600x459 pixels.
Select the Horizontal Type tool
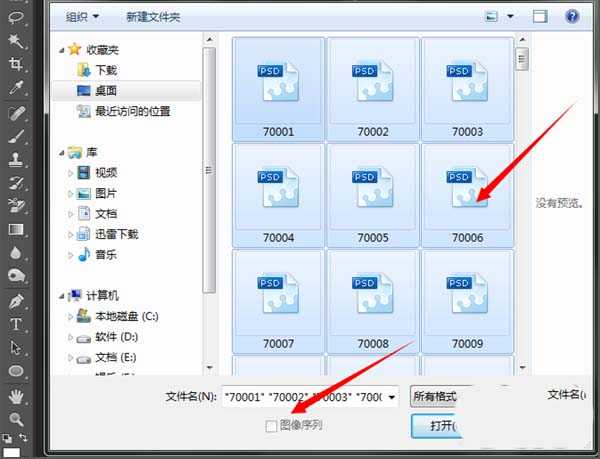pos(16,324)
